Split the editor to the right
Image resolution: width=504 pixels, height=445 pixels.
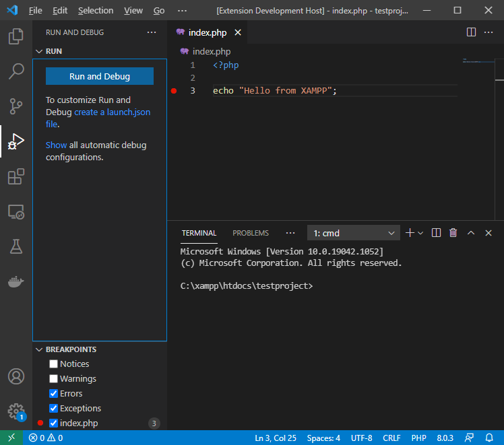pyautogui.click(x=471, y=32)
